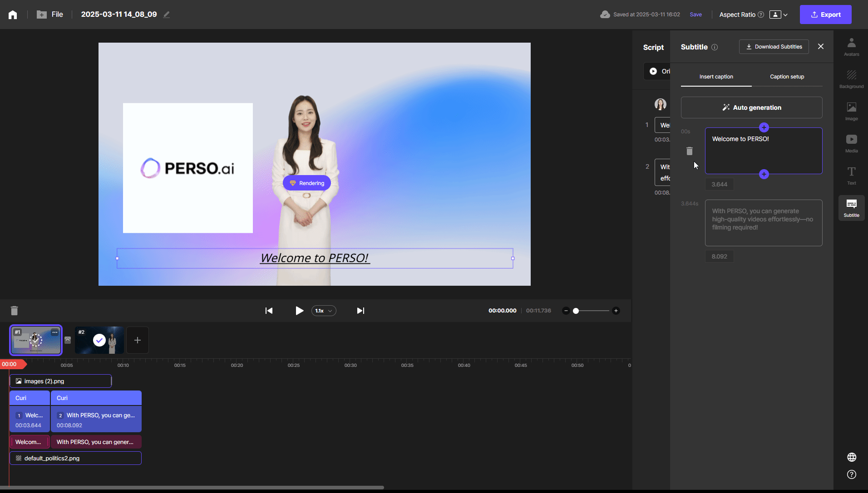Select first Curi avatar clip
Screen dimensions: 868x493
click(x=30, y=398)
